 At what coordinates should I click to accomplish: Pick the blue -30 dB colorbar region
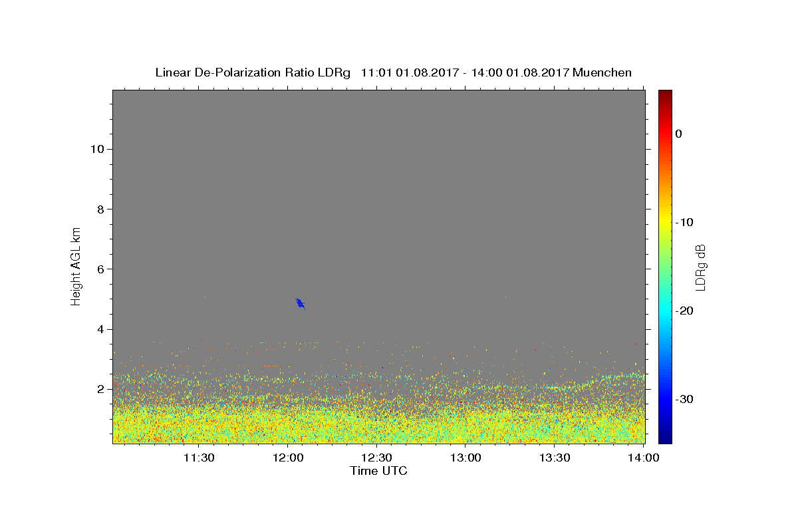(665, 399)
